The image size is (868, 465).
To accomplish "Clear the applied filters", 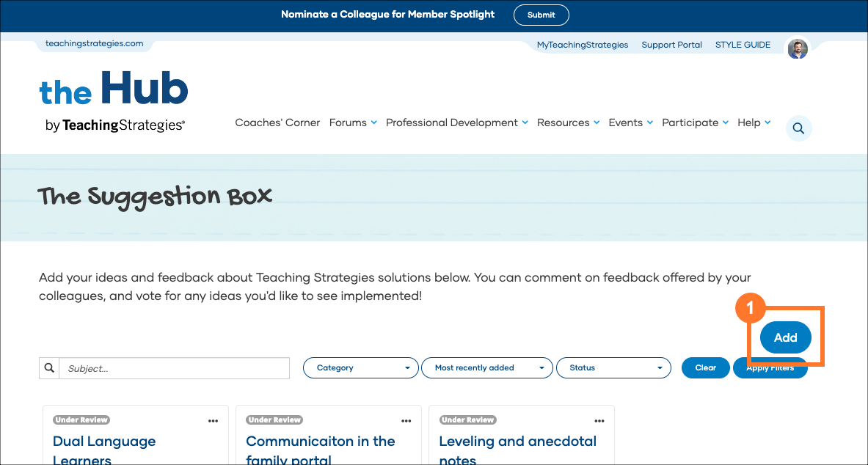I will (705, 368).
